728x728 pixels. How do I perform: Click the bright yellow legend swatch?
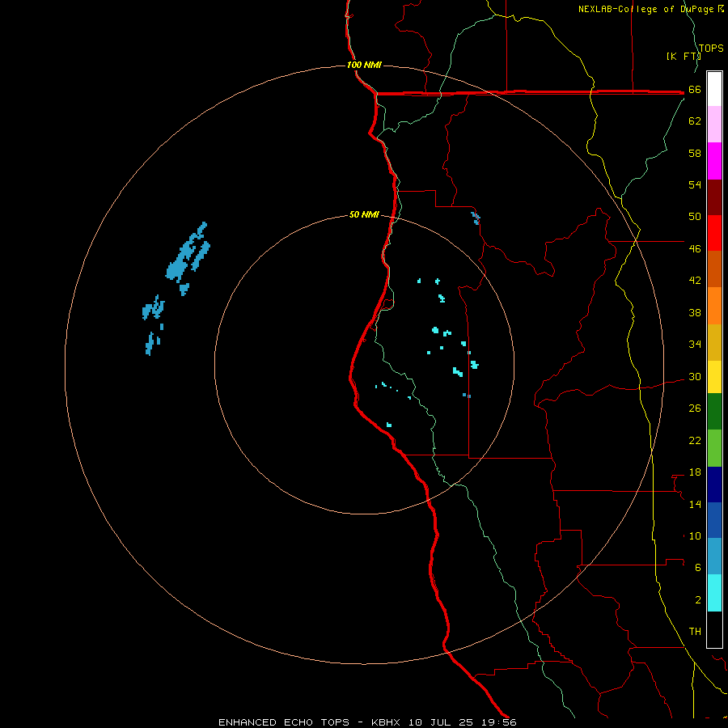click(x=714, y=377)
